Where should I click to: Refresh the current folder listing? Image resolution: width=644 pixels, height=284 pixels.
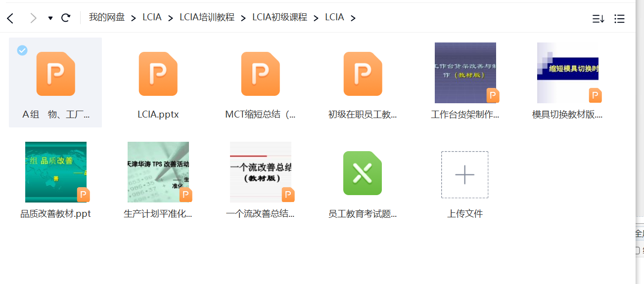click(x=65, y=18)
